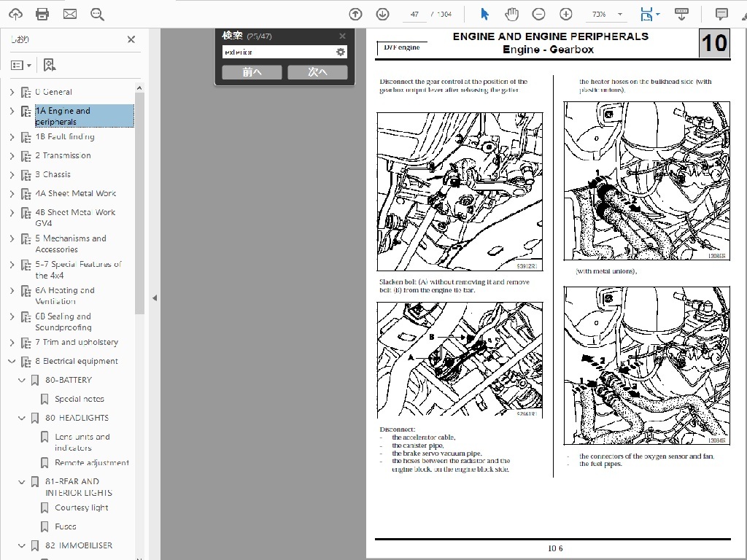This screenshot has height=560, width=747.
Task: Print the document with printer icon
Action: 42,15
